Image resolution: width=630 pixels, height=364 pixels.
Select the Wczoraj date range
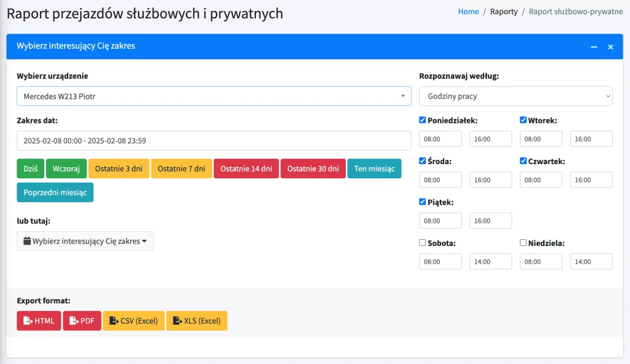66,168
